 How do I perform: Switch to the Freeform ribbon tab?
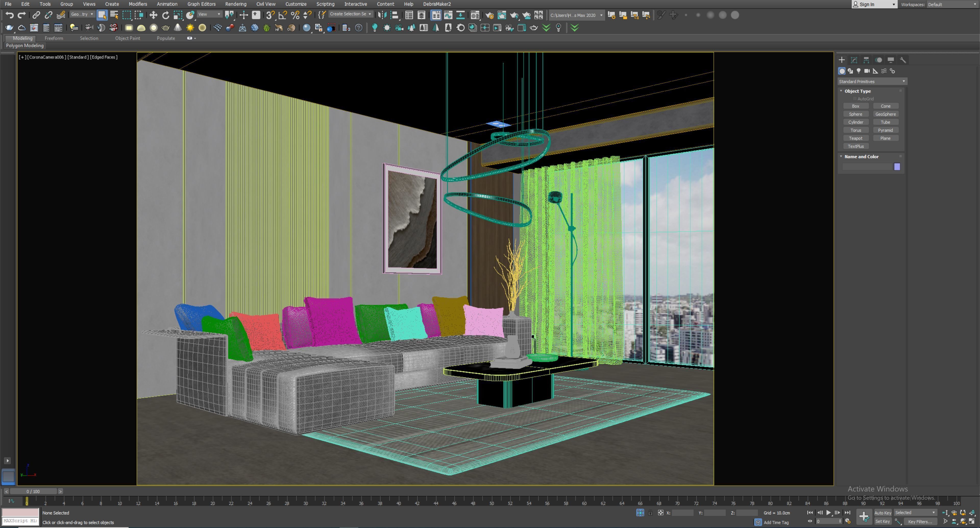tap(54, 38)
